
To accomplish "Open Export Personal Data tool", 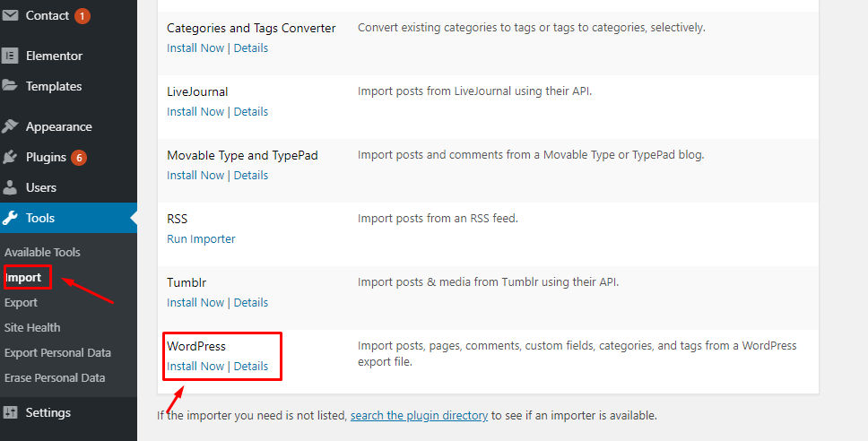I will (x=57, y=352).
